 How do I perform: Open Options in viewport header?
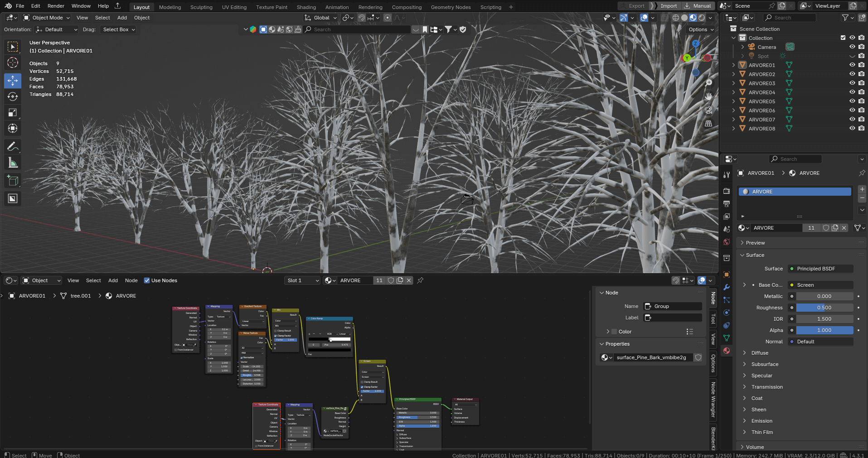[701, 29]
